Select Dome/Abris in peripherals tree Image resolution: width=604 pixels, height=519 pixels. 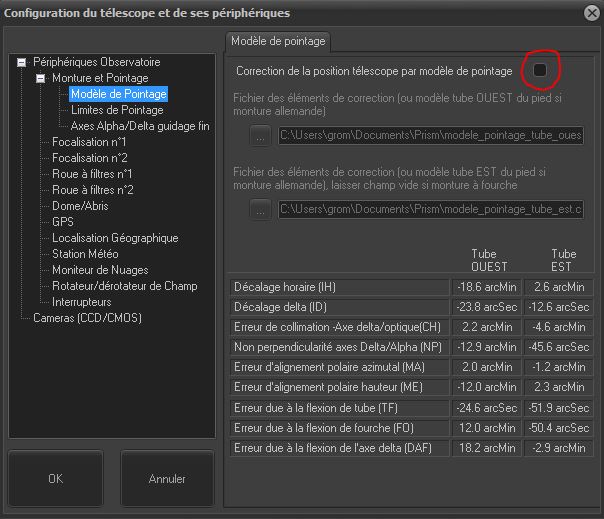pyautogui.click(x=80, y=206)
